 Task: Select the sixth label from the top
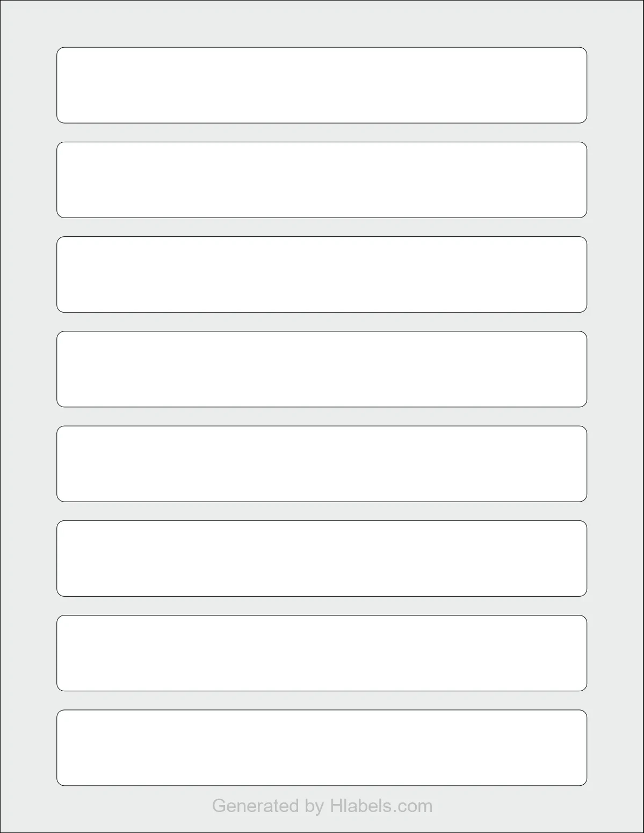(322, 558)
